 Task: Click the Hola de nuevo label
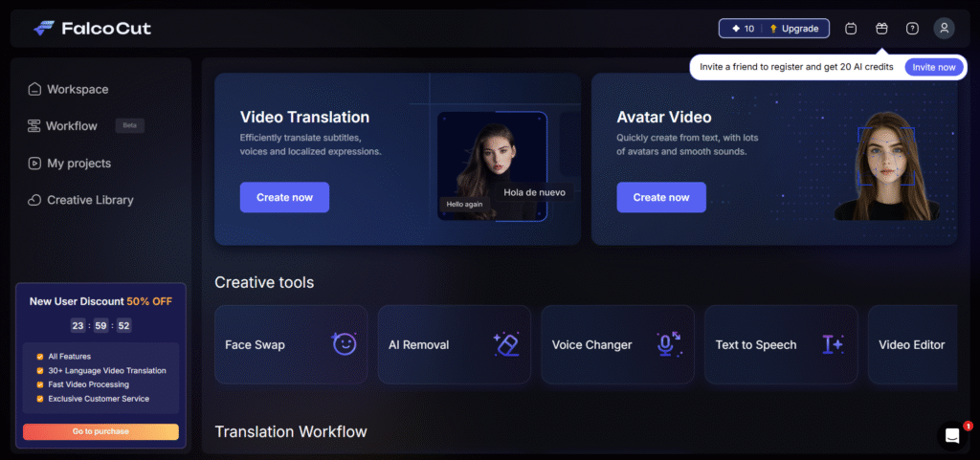click(534, 192)
